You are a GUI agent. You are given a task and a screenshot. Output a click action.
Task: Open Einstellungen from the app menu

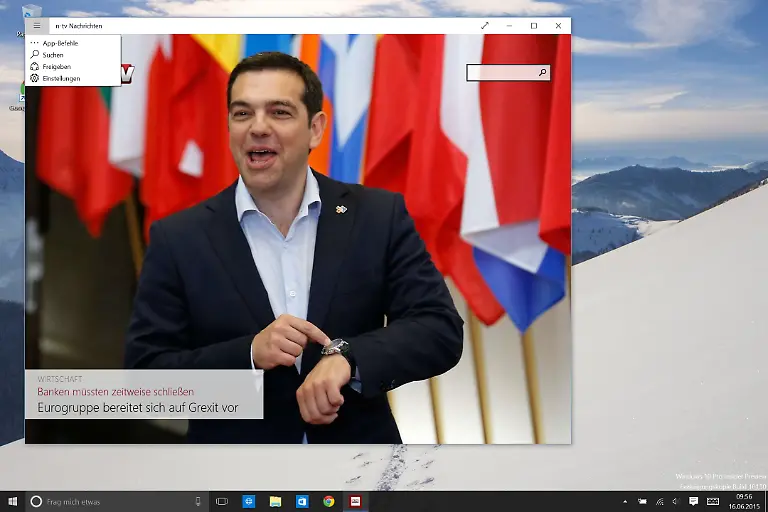pos(61,78)
